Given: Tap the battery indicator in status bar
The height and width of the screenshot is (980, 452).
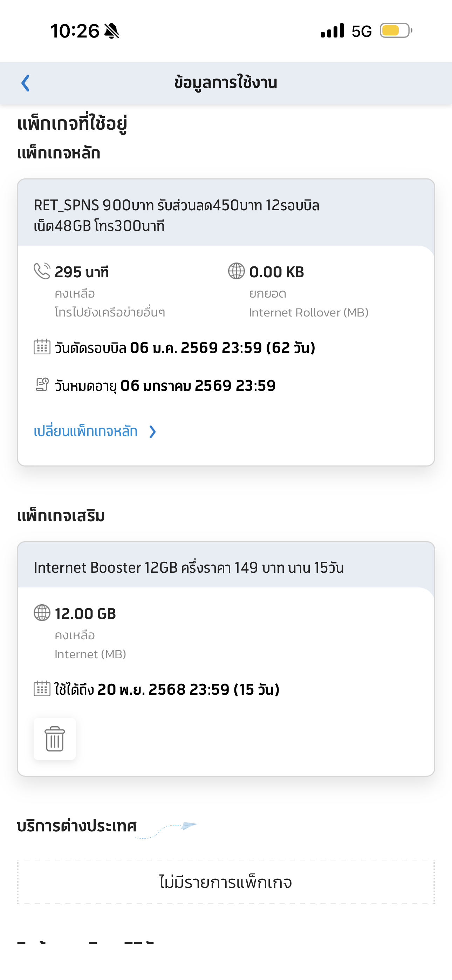Looking at the screenshot, I should [396, 31].
